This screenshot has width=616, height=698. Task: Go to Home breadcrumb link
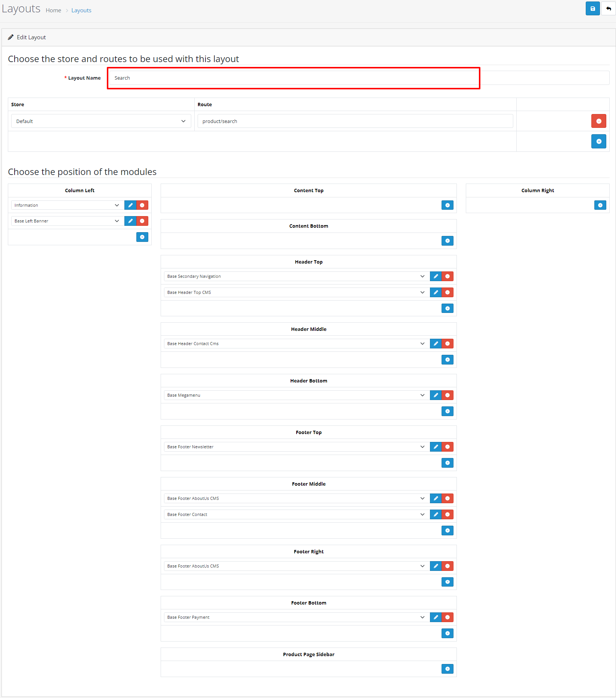coord(53,10)
